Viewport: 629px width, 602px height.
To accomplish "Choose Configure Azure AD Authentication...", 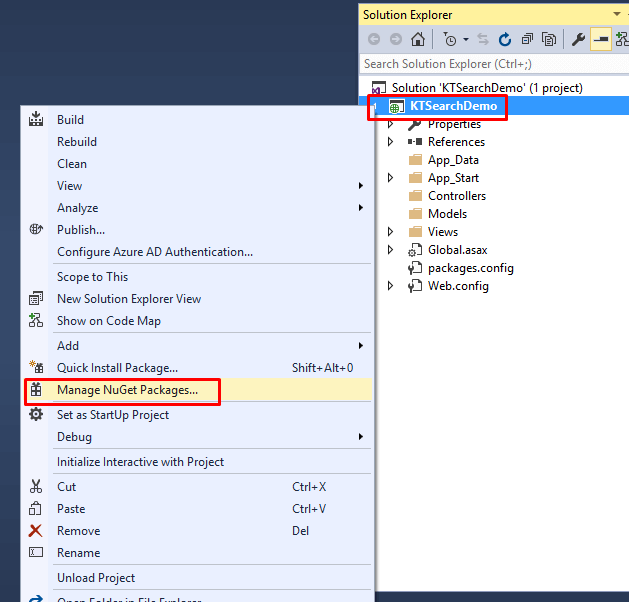I will (x=197, y=252).
